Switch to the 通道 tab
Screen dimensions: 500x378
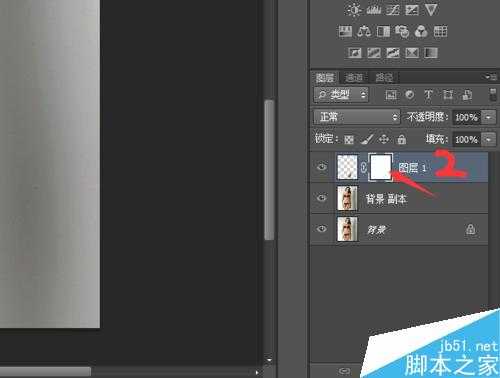(354, 78)
